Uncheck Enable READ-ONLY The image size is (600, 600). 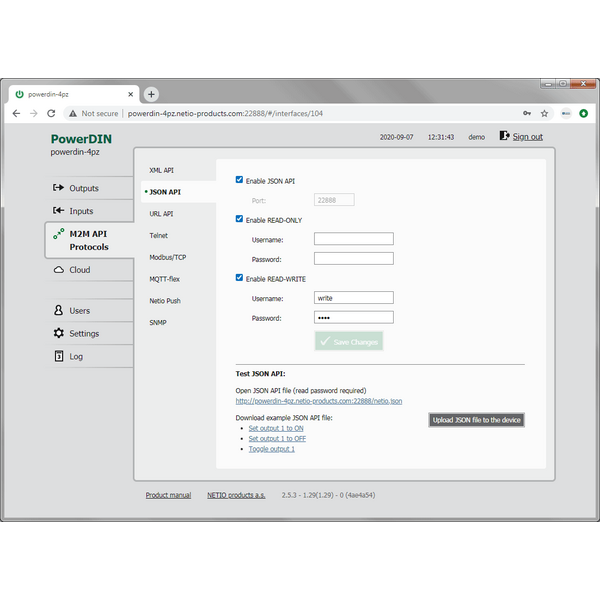(239, 219)
